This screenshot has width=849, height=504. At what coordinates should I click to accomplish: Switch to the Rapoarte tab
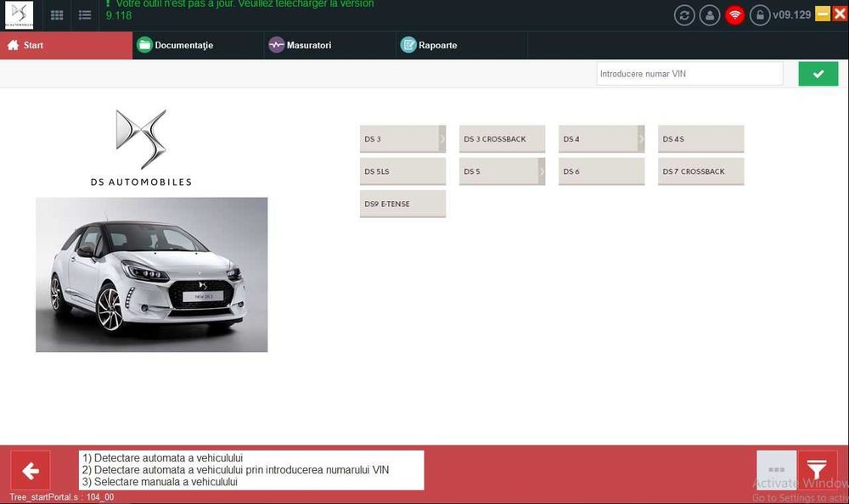(462, 45)
